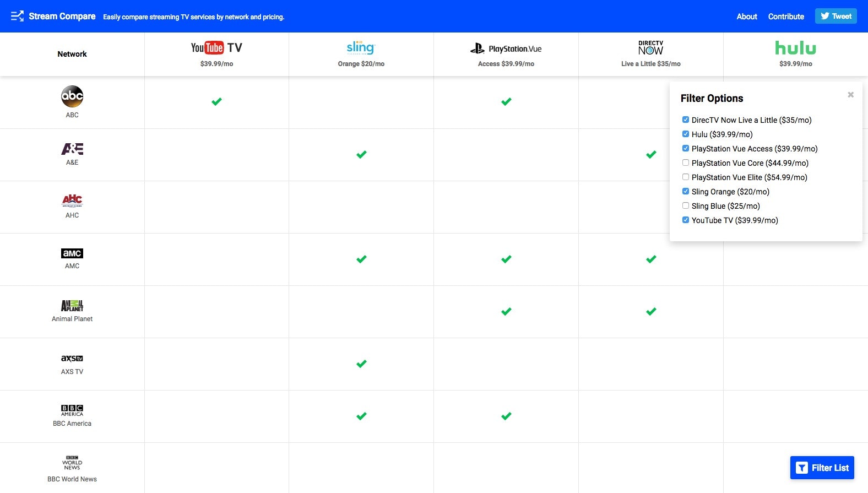Click the AXS TV logo
The image size is (868, 493).
72,358
